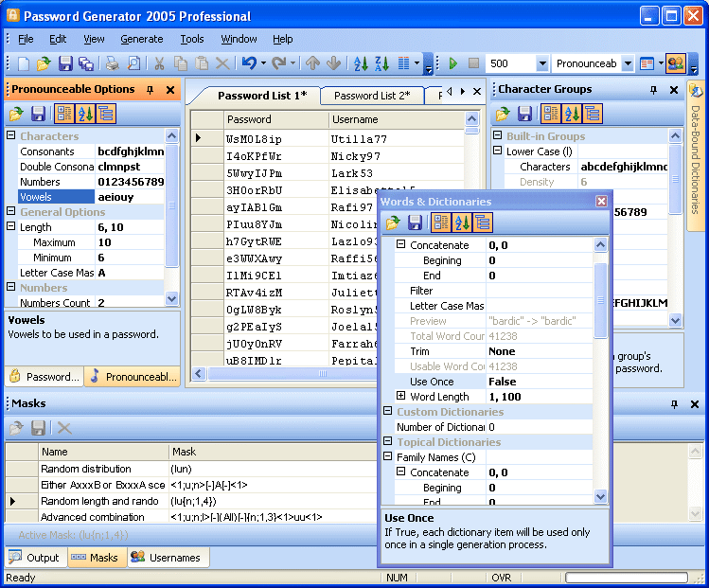
Task: Open the Pronounceab generation type dropdown
Action: [x=628, y=63]
